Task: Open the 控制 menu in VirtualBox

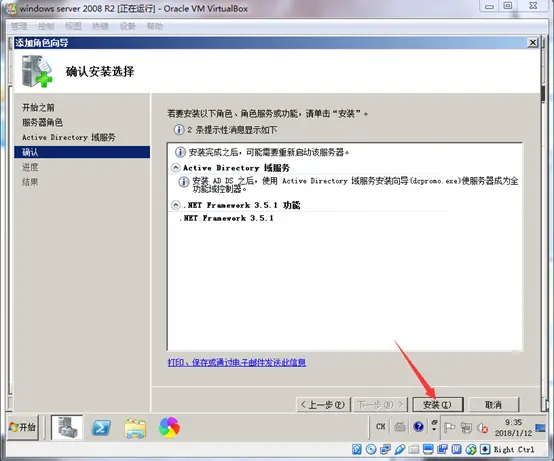Action: [46, 26]
